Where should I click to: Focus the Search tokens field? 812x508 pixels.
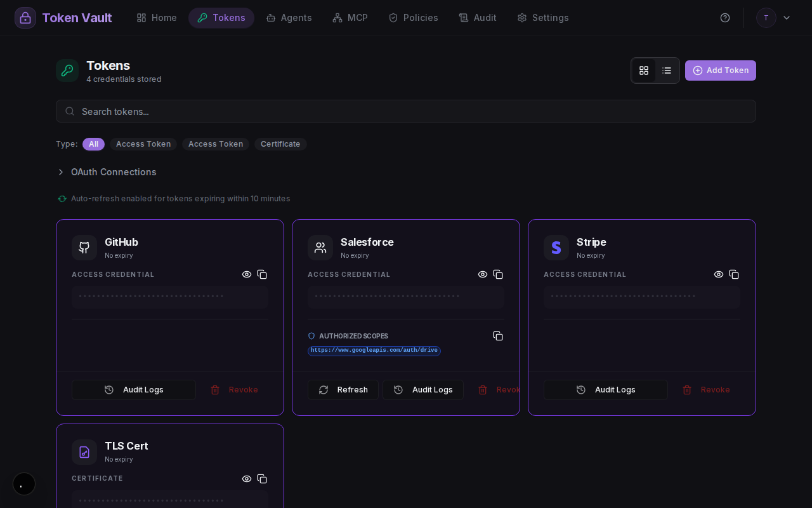click(406, 111)
